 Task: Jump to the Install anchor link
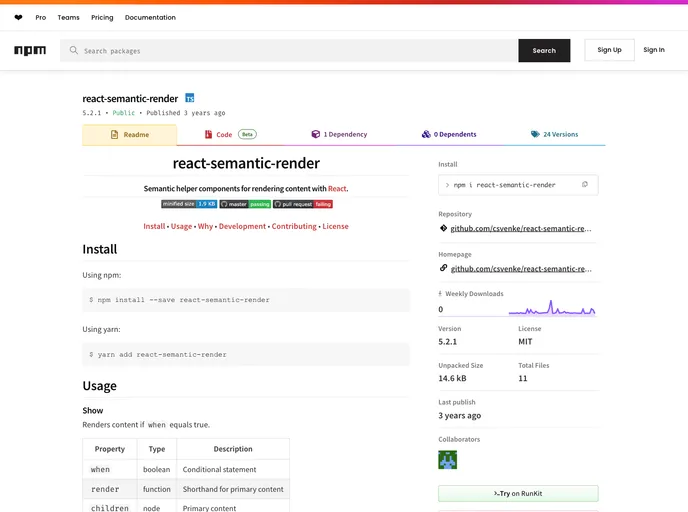coord(154,226)
